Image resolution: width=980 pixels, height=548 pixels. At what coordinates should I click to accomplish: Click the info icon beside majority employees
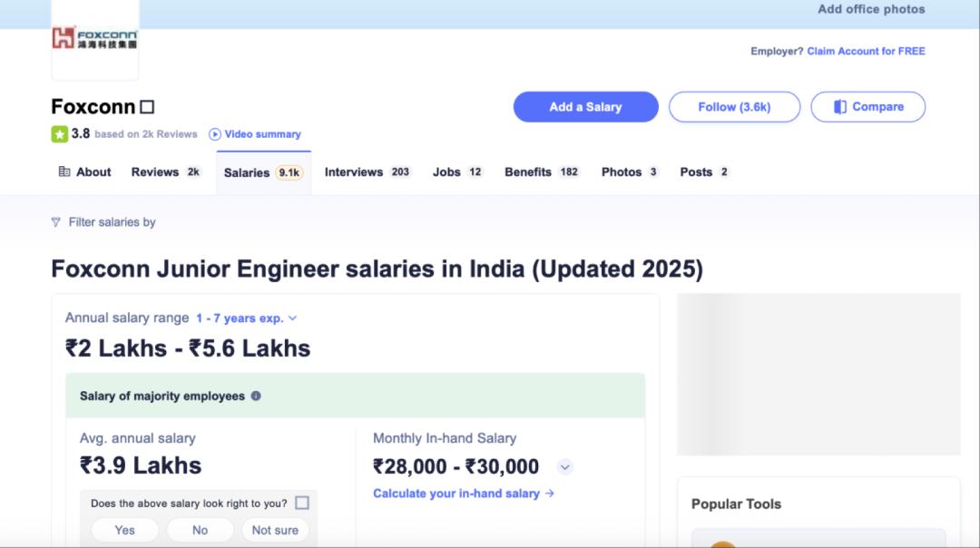click(256, 396)
